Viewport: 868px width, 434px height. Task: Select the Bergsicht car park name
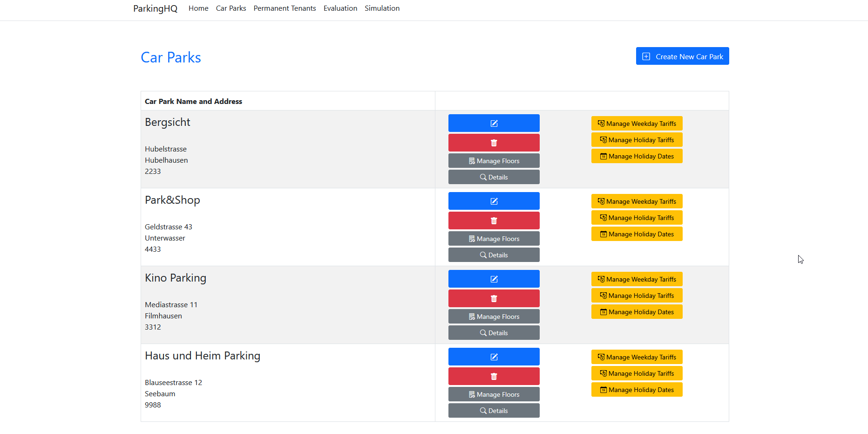(x=168, y=122)
